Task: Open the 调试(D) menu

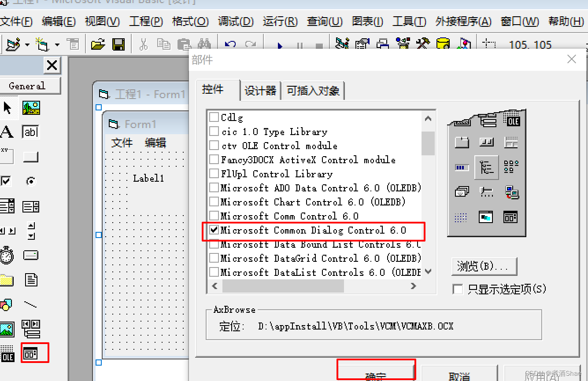Action: (236, 22)
